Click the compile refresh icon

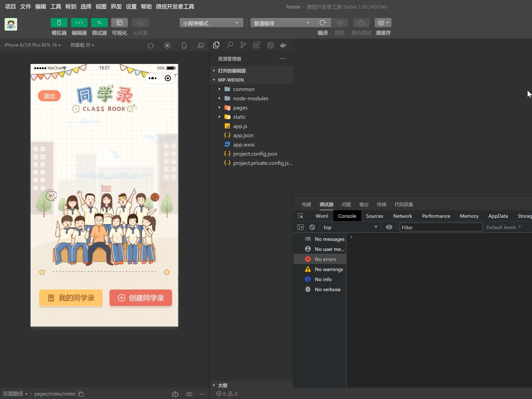point(323,23)
